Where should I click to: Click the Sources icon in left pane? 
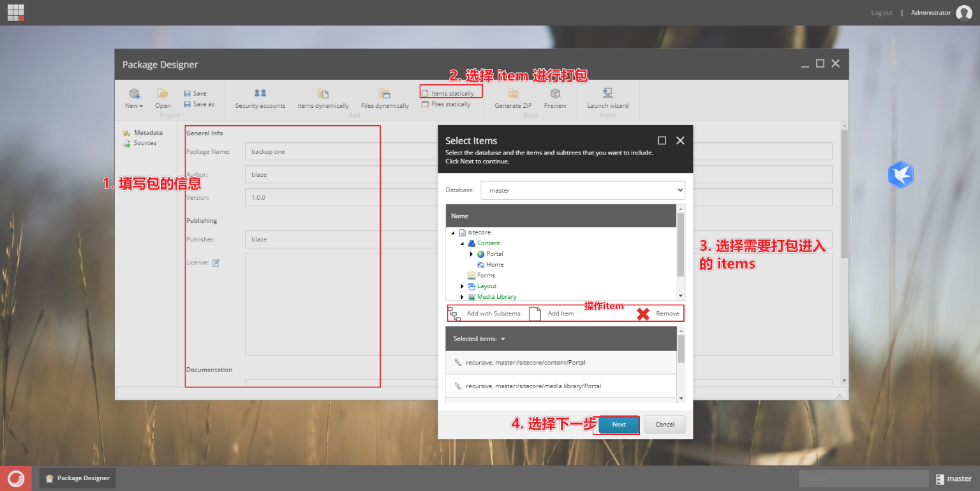127,144
